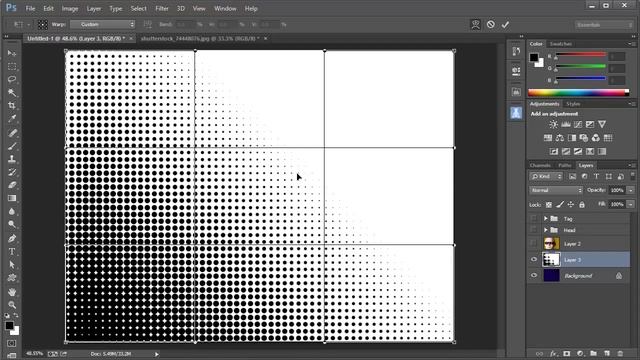Screen dimensions: 640x360
Task: Switch to the shutterstock jpg document tab
Action: (200, 38)
